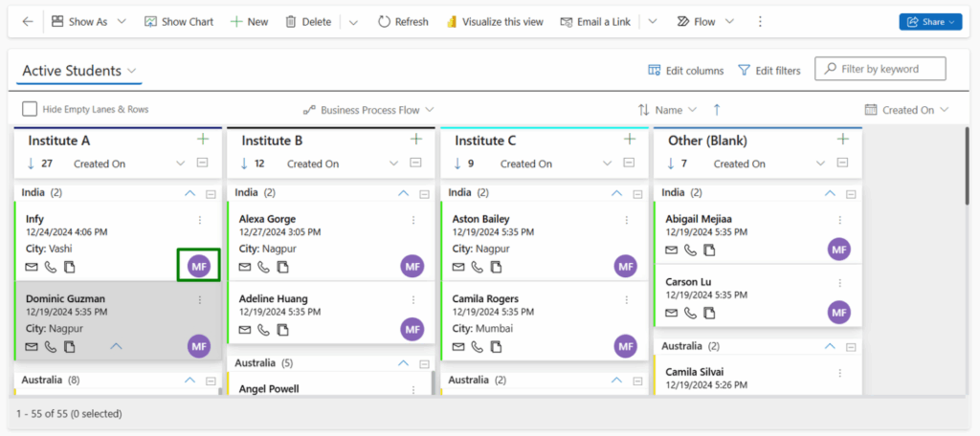Viewport: 980px width, 436px height.
Task: Click phone icon on Dominic Guzman card
Action: [x=51, y=347]
